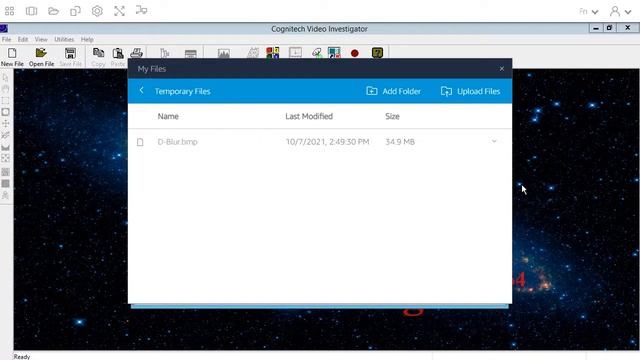Click the overlapping squares icon in top bar
The width and height of the screenshot is (640, 360).
[75, 11]
